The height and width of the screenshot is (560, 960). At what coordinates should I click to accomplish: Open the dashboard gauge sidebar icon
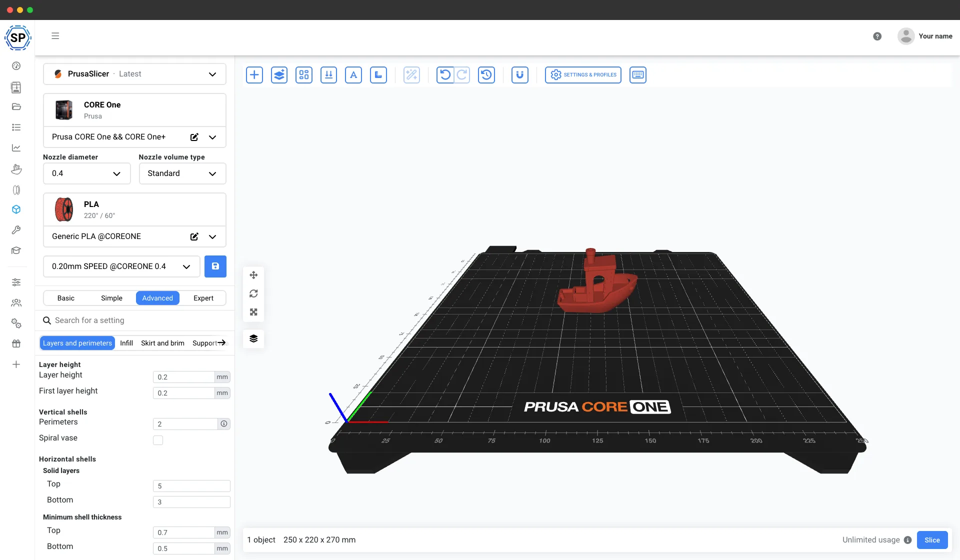tap(16, 66)
